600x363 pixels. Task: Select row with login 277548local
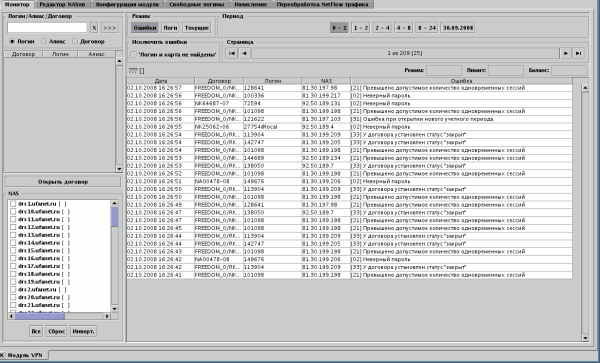click(x=349, y=127)
